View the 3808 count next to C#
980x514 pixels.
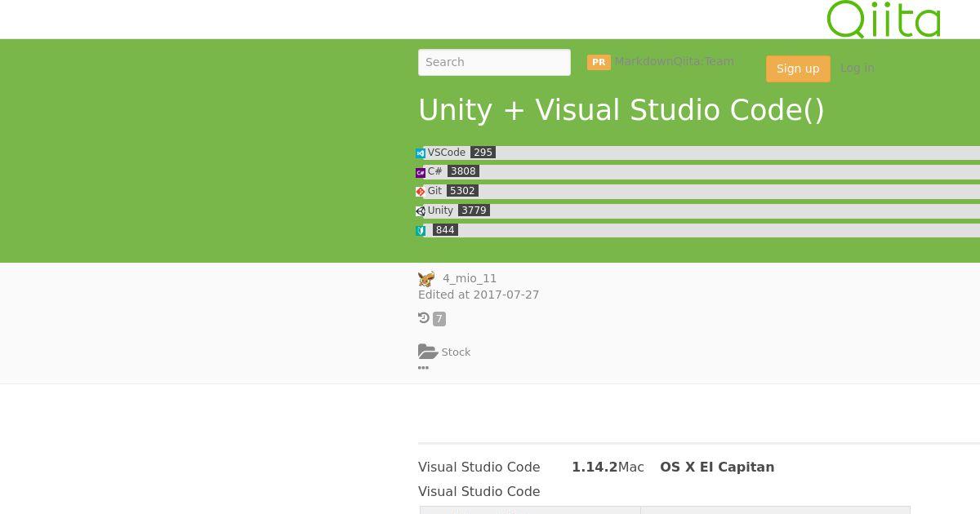[463, 171]
